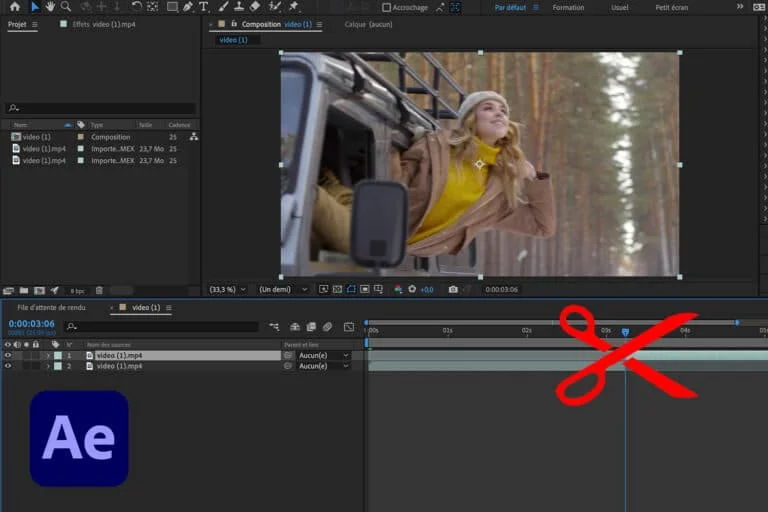Click the new folder icon in Project panel

pyautogui.click(x=24, y=291)
